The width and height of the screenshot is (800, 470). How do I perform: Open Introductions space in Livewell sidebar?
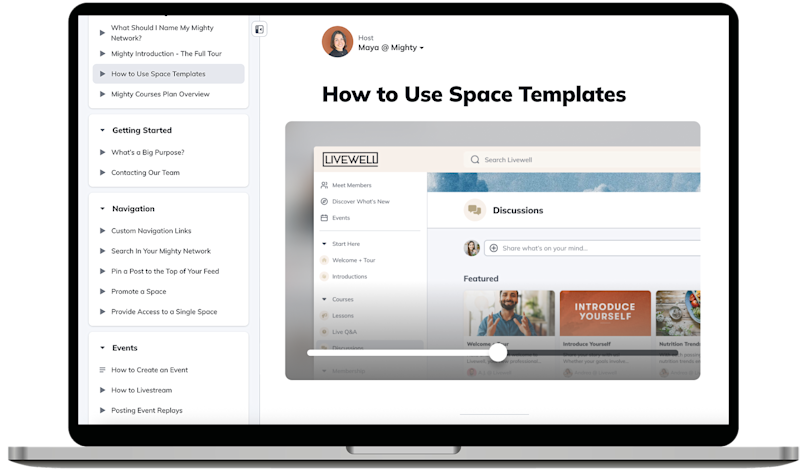[x=349, y=277]
